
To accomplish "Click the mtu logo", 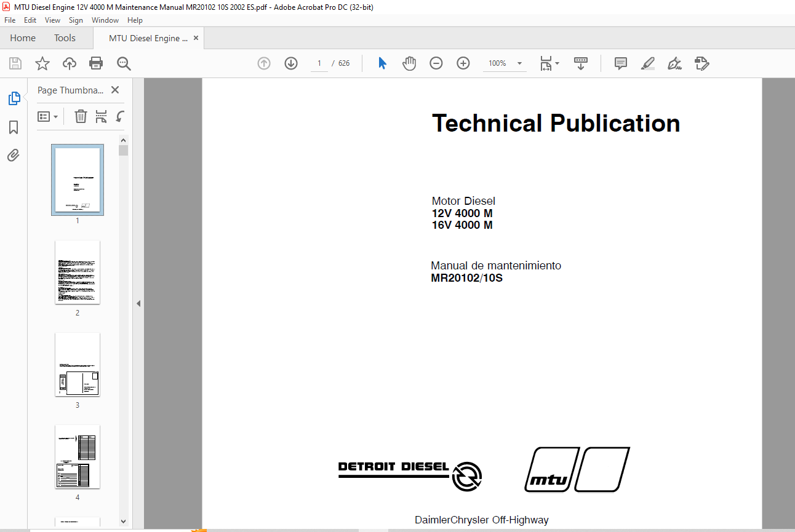I will (x=577, y=469).
